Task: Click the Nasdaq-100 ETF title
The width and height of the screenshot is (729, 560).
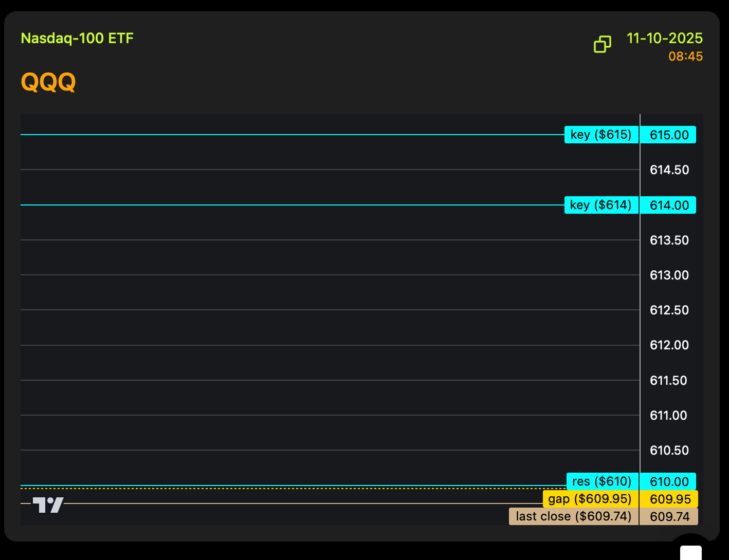Action: 77,39
